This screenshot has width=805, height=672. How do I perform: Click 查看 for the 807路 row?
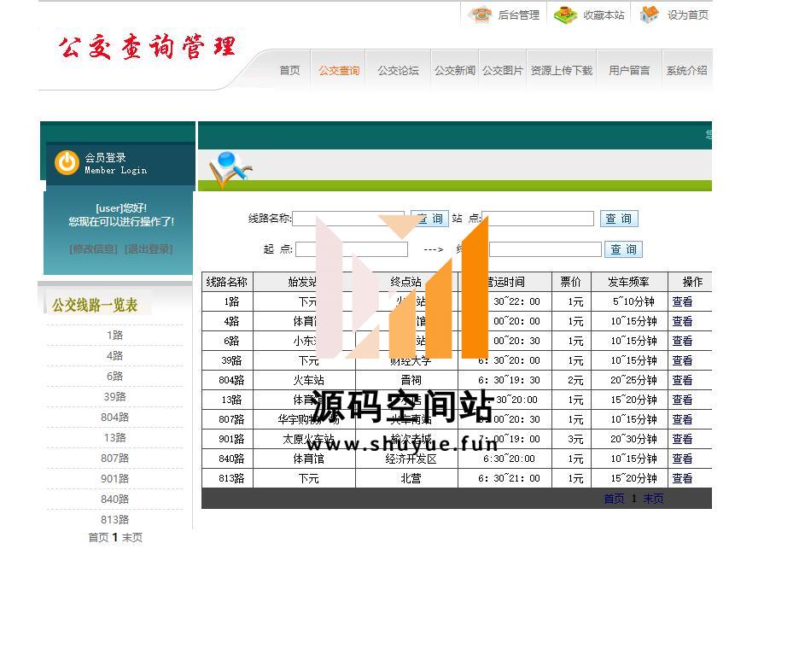pyautogui.click(x=682, y=419)
